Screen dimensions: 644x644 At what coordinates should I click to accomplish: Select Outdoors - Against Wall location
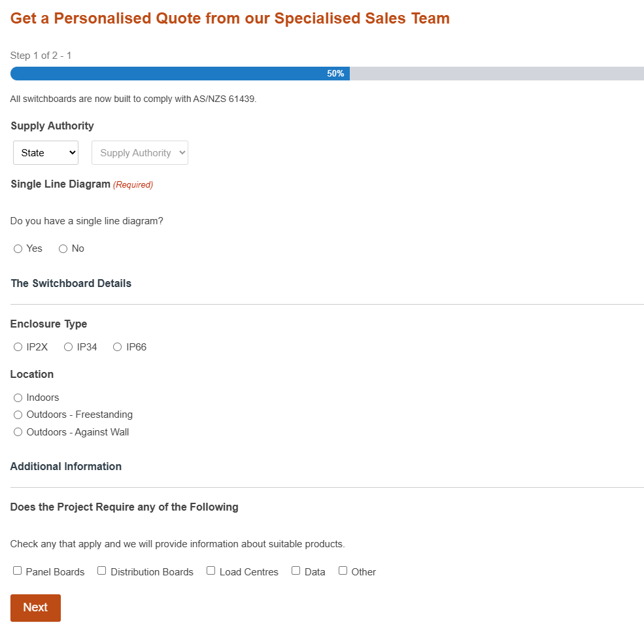(18, 432)
